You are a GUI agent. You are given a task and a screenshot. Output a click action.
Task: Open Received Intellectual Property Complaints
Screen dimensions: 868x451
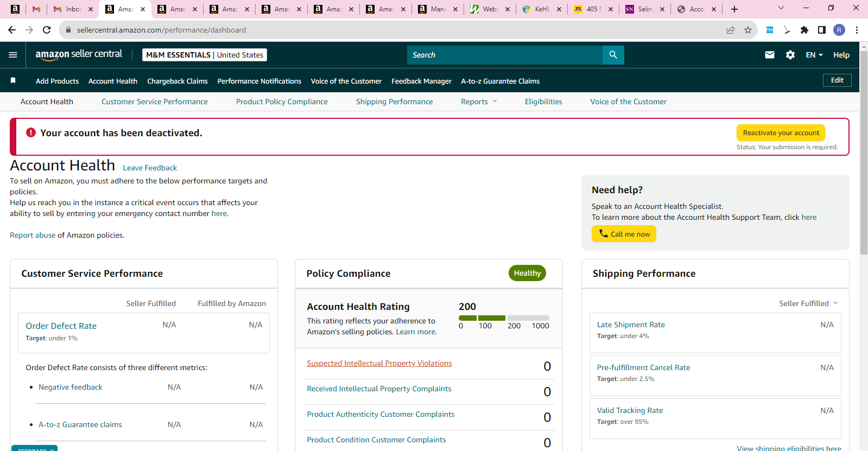click(379, 389)
